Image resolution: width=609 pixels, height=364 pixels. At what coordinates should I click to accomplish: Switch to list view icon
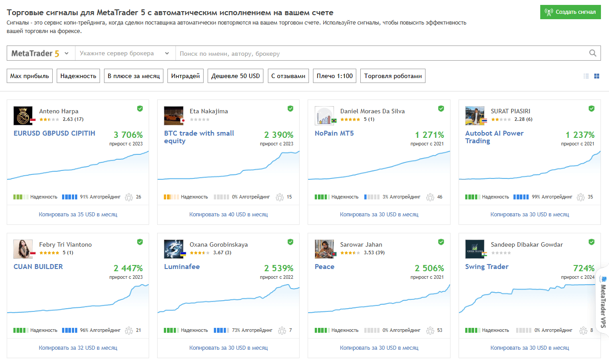[586, 76]
